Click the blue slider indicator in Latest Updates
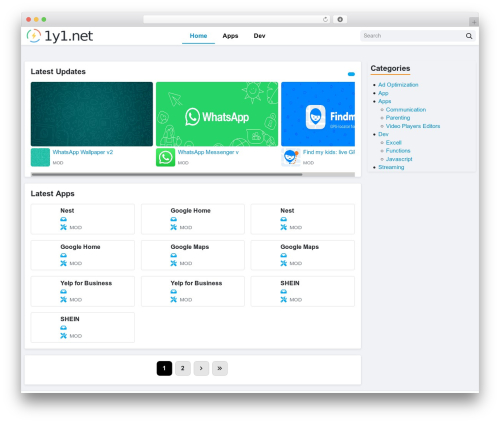 pyautogui.click(x=351, y=74)
